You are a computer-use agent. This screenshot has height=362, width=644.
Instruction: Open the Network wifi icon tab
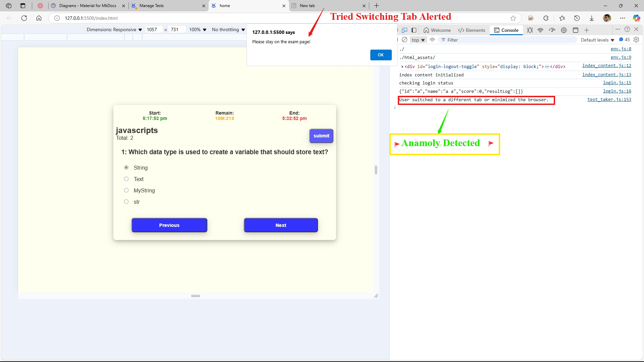coord(540,30)
